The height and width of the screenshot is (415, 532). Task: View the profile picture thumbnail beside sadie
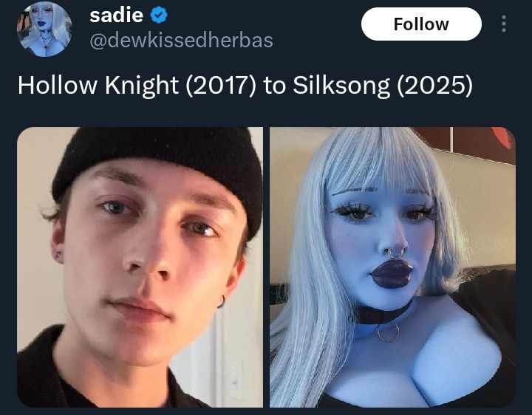(x=44, y=29)
